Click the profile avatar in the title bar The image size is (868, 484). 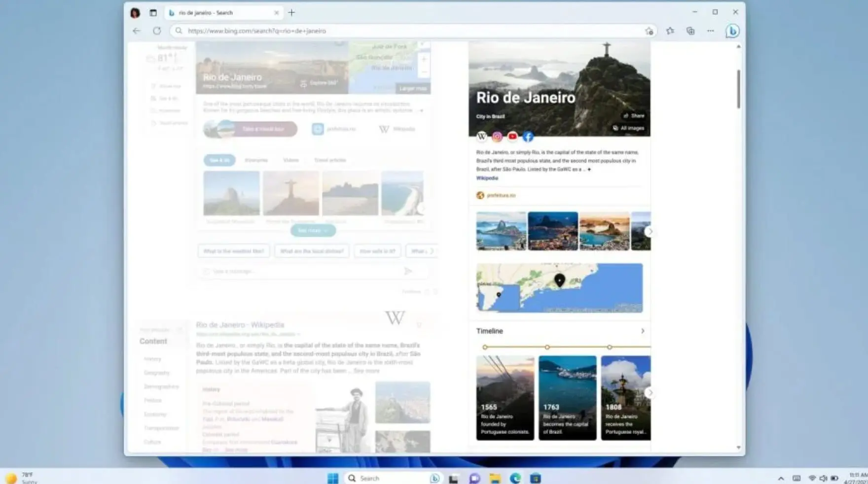pos(135,13)
